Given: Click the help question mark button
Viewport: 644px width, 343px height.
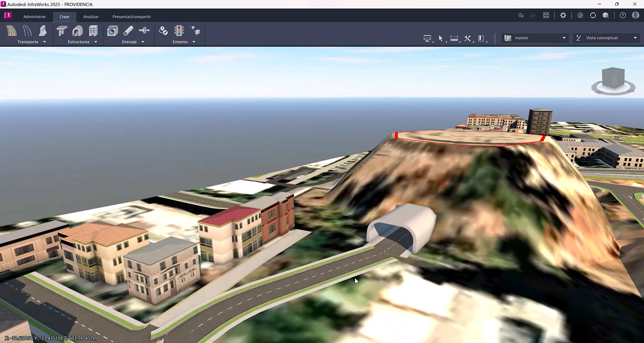Looking at the screenshot, I should click(623, 15).
